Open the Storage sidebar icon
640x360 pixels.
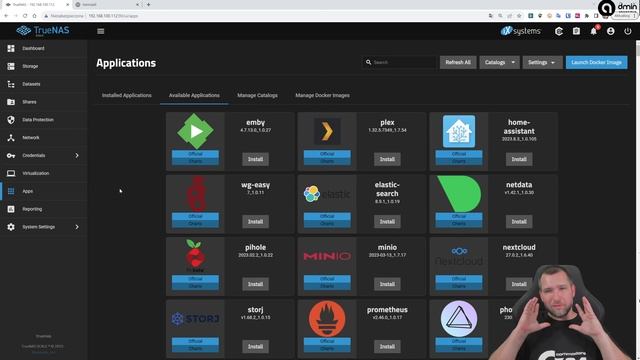(11, 66)
